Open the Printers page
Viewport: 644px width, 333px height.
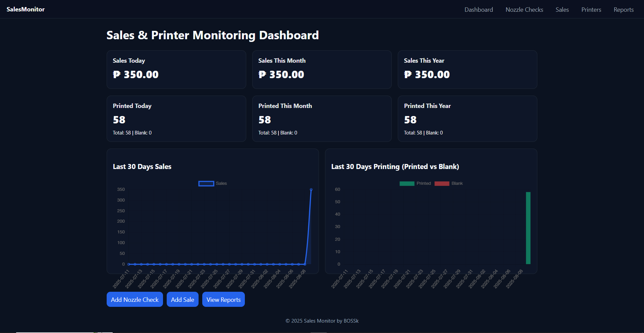pos(591,9)
